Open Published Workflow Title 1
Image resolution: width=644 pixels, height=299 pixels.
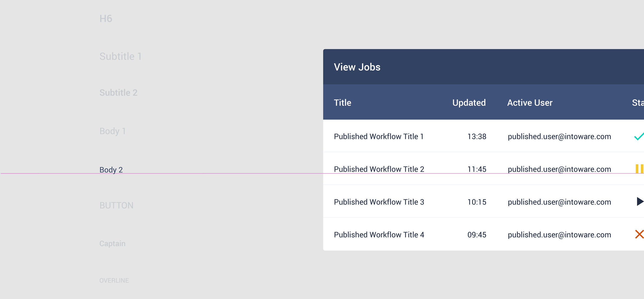click(x=379, y=136)
